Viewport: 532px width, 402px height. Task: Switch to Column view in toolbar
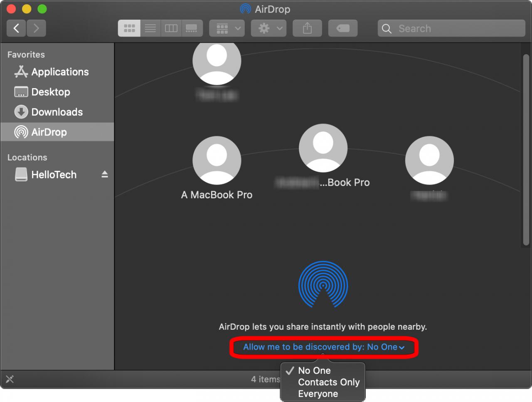point(171,28)
